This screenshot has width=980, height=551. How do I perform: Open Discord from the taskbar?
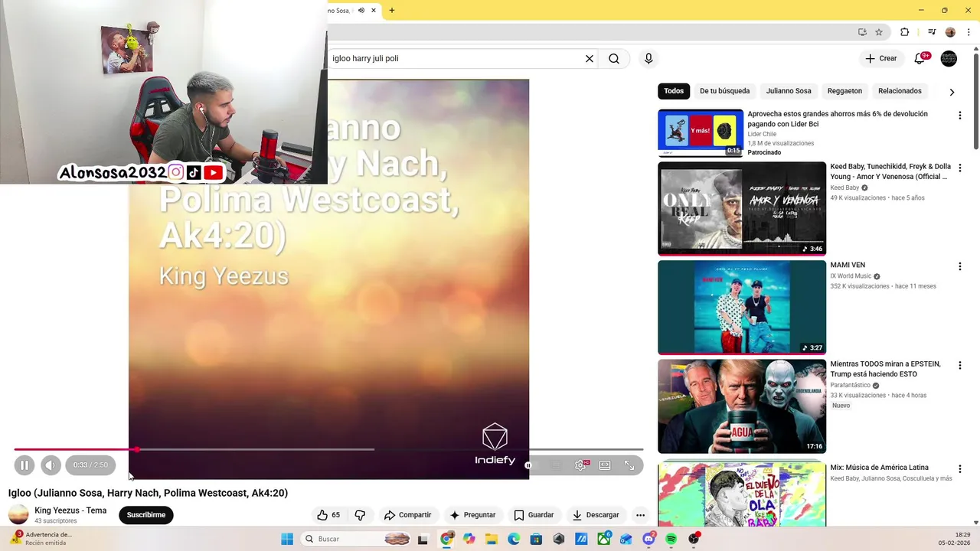click(648, 539)
